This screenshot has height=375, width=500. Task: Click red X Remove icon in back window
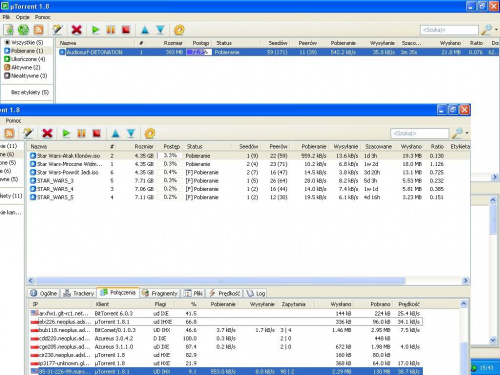point(76,30)
